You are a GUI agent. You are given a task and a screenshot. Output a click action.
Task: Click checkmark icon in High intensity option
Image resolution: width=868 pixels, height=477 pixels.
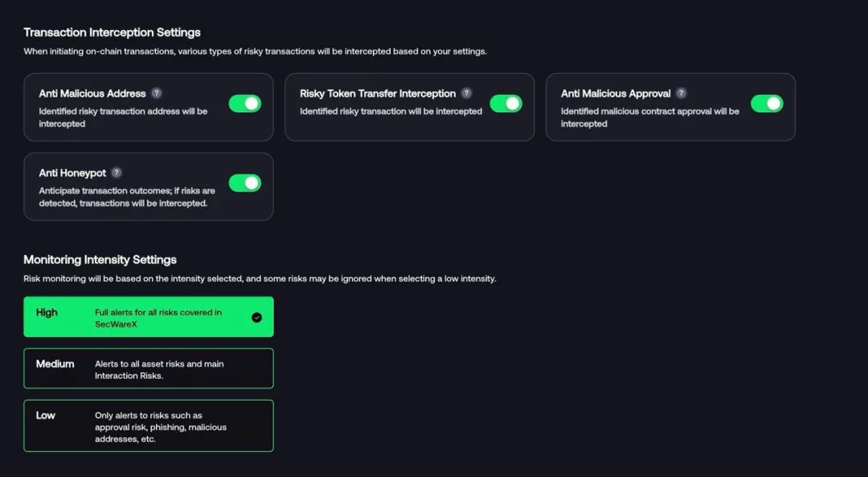[x=256, y=317]
